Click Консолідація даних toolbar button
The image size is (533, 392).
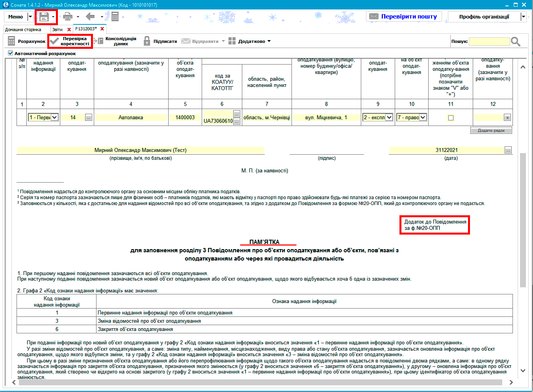coord(117,41)
